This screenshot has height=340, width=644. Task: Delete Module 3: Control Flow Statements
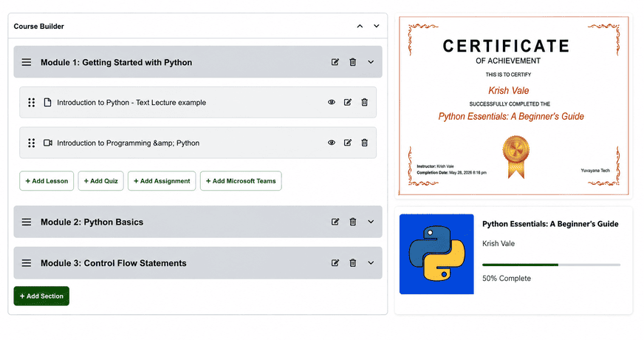coord(352,262)
